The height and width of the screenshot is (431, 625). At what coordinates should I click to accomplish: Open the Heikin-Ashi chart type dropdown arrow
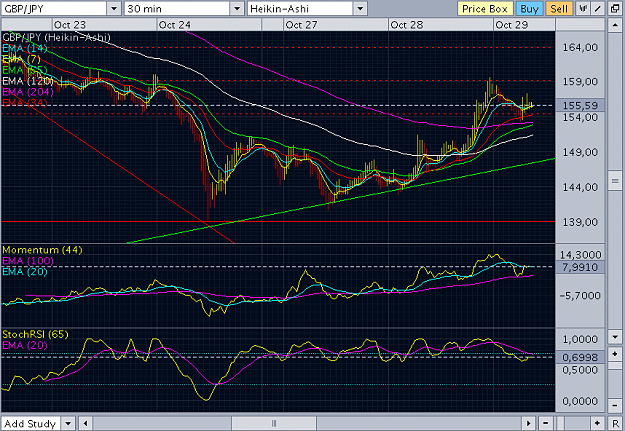[x=360, y=8]
